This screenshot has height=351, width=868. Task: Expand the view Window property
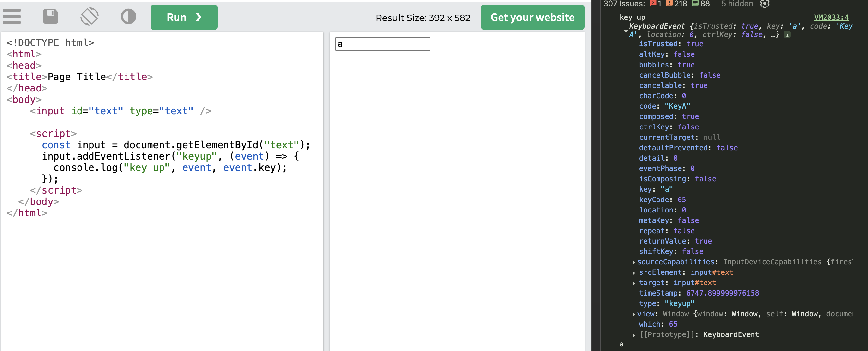click(634, 314)
